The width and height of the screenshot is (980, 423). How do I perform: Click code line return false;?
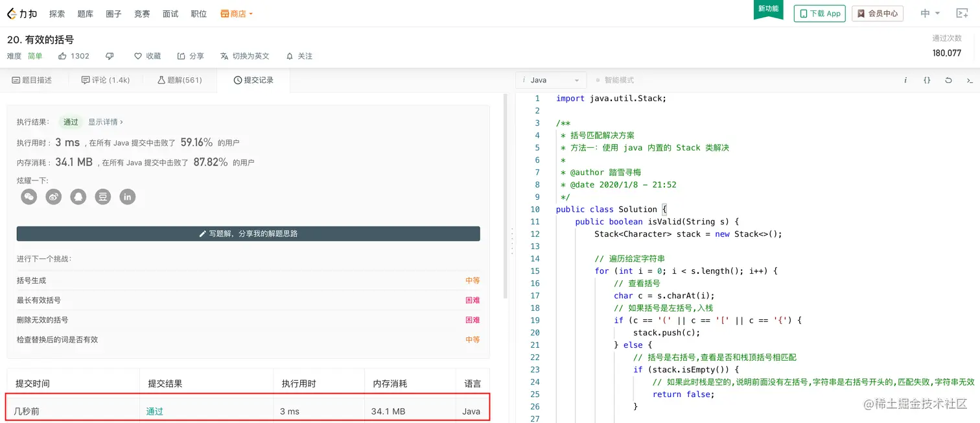(683, 394)
